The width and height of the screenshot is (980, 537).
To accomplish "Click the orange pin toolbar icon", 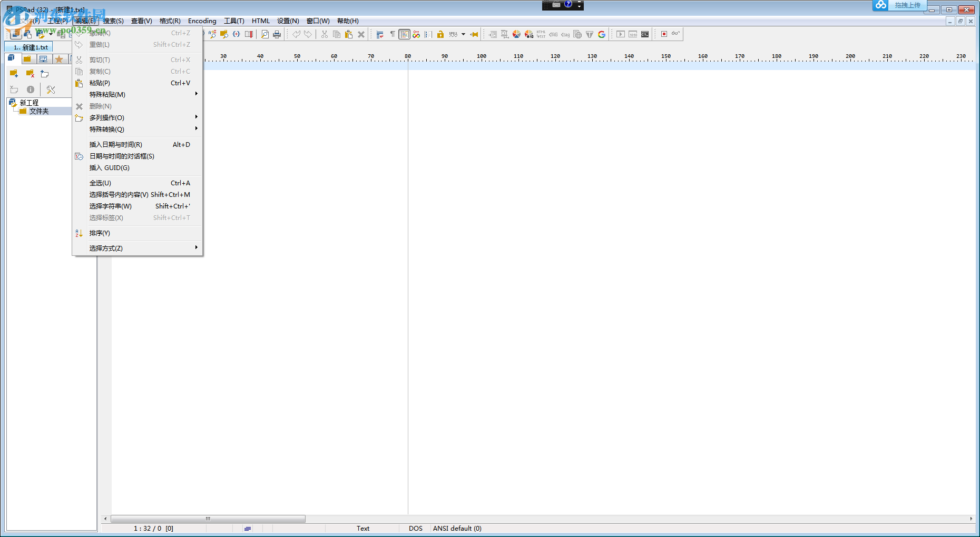I will pyautogui.click(x=474, y=34).
